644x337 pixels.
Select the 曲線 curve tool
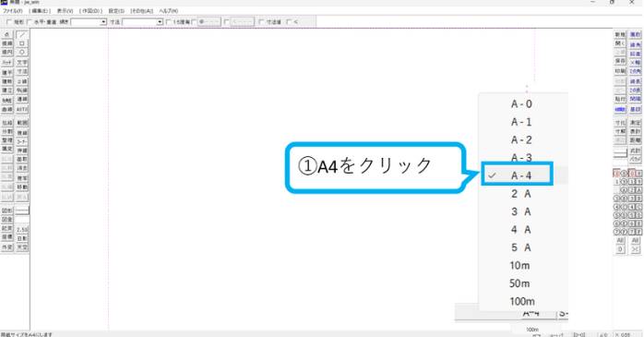pyautogui.click(x=7, y=109)
